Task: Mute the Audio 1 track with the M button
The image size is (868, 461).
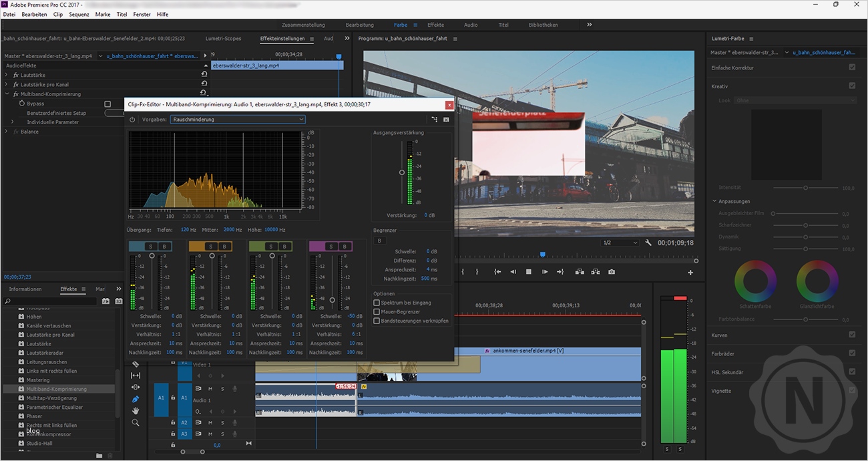Action: coord(210,389)
